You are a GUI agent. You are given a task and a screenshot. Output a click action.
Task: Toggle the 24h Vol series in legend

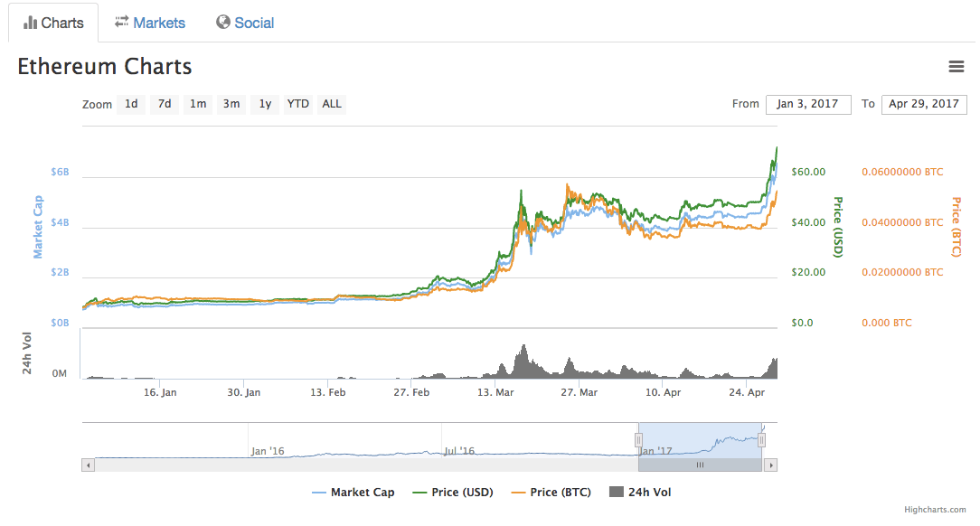(640, 493)
